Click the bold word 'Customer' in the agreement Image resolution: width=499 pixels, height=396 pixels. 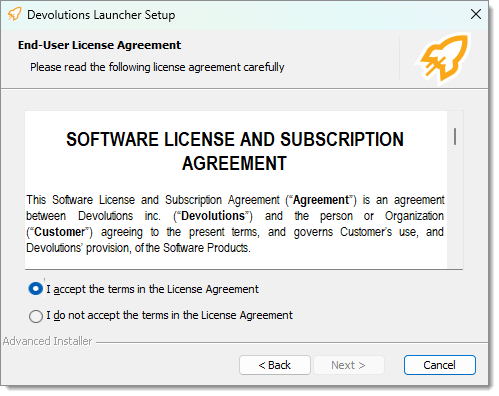click(60, 232)
